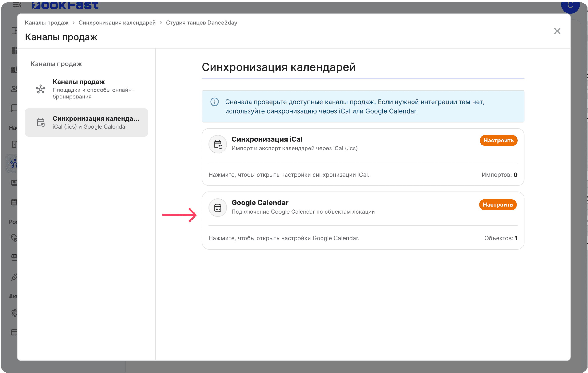Open the gear settings icon in background sidebar

[14, 313]
